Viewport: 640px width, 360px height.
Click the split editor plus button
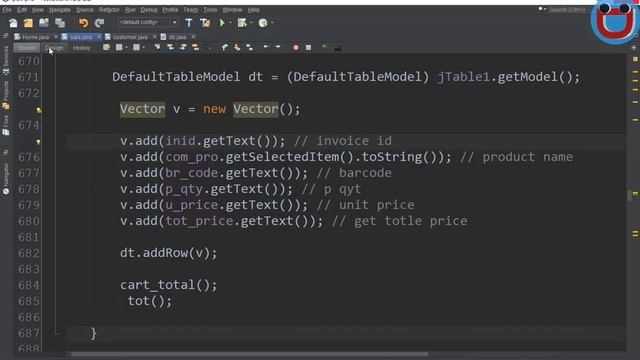634,48
